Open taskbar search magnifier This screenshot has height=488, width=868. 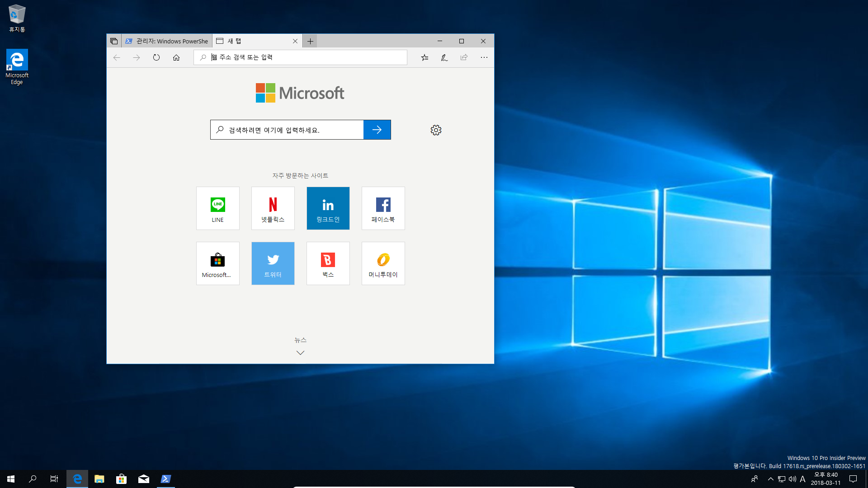point(33,479)
